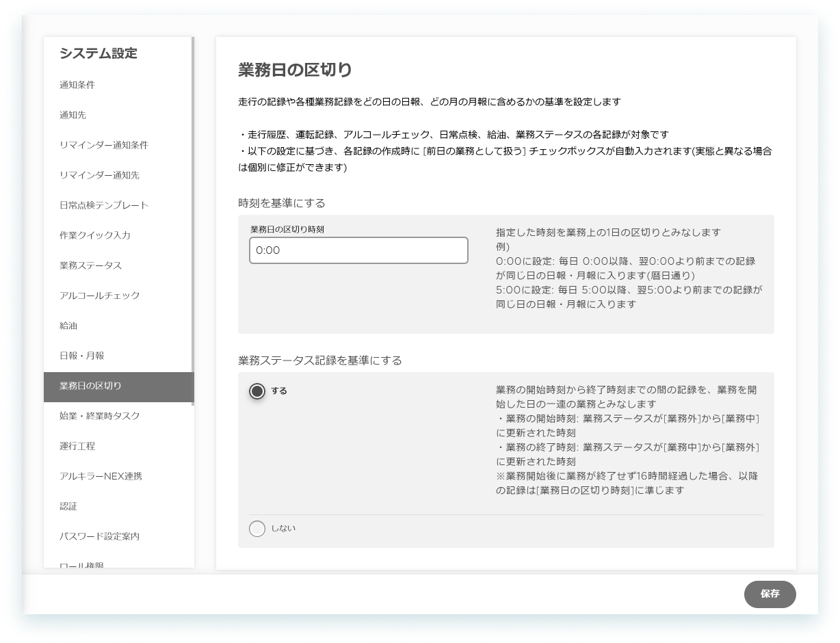Go to 運行工程 settings
The image size is (840, 643).
click(x=119, y=446)
